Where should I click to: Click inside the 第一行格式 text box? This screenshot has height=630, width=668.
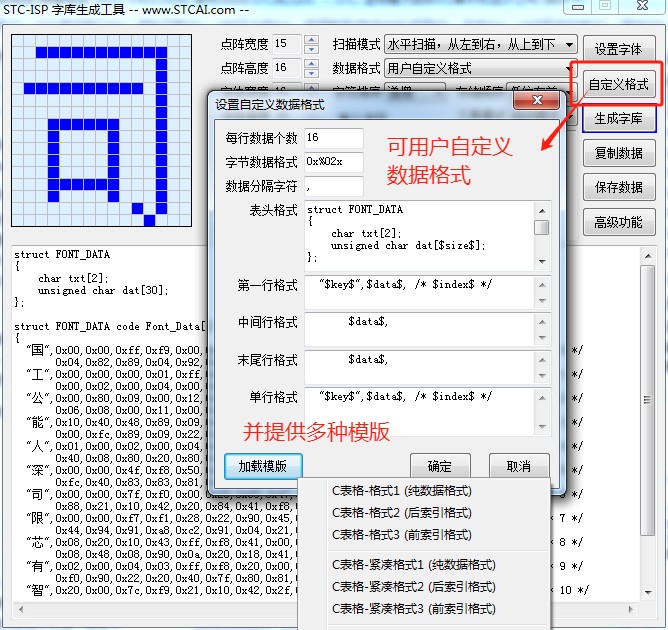coord(420,293)
